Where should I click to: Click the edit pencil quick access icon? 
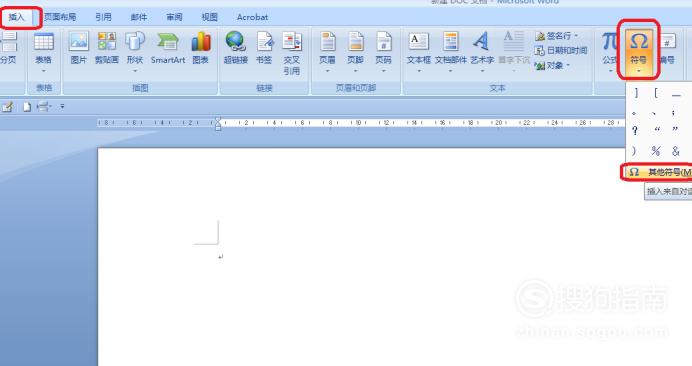pyautogui.click(x=7, y=107)
